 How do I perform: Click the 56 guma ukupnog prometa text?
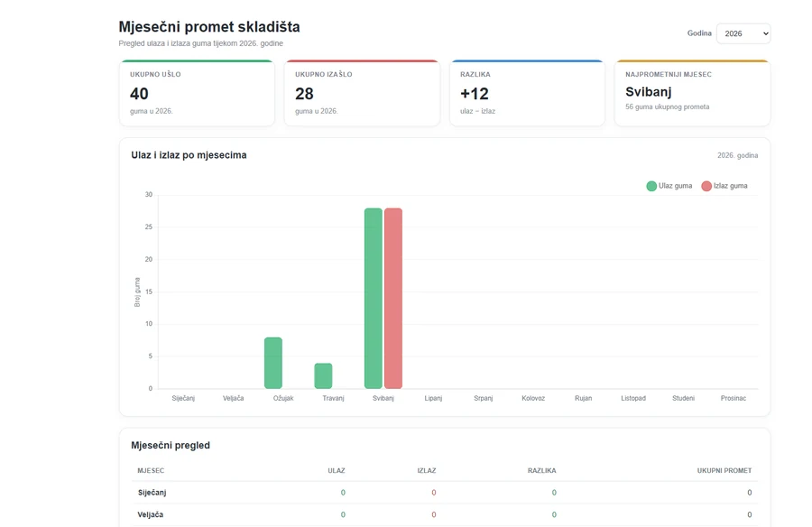pos(667,106)
